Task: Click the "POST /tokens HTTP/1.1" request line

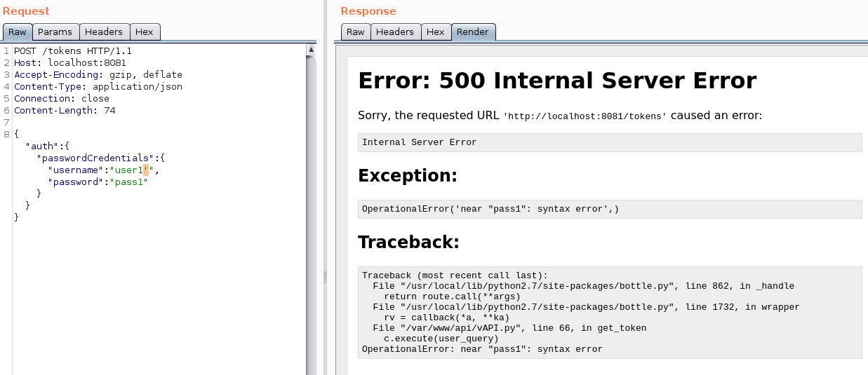Action: click(73, 51)
